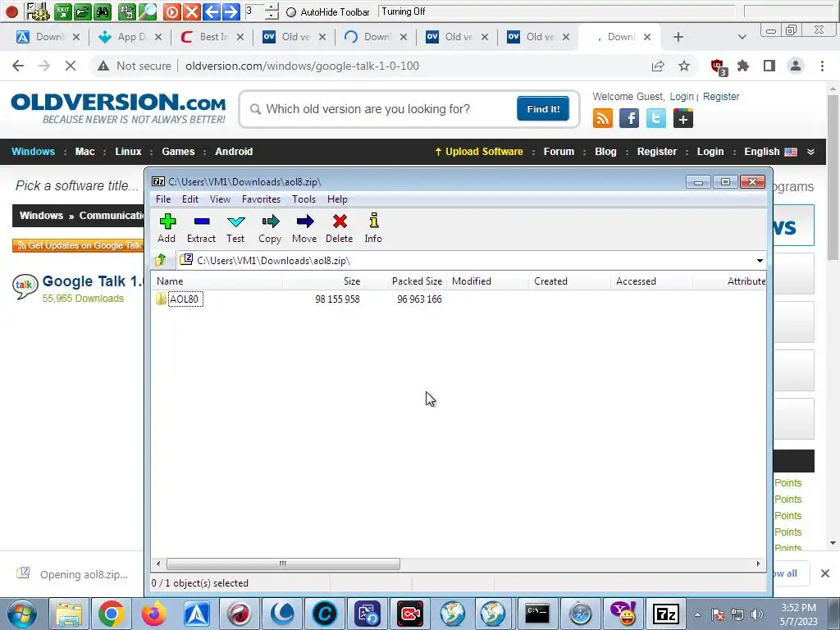Click the Google Plus icon on OldVersion header
This screenshot has width=840, height=630.
click(x=683, y=118)
